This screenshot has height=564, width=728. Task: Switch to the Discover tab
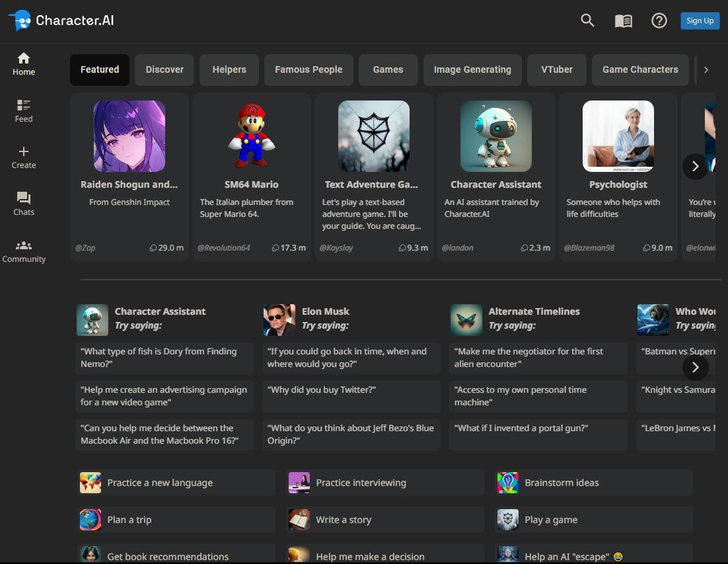pos(164,69)
